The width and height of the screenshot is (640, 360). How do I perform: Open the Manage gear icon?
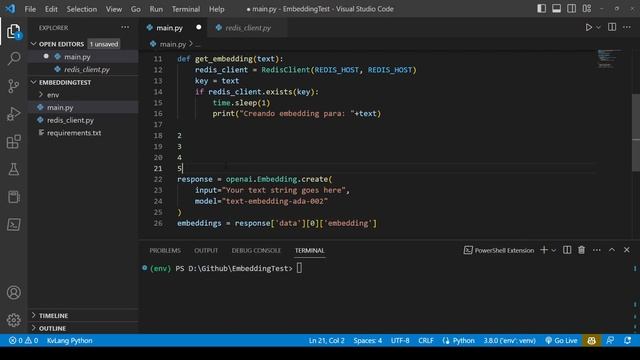[x=13, y=320]
